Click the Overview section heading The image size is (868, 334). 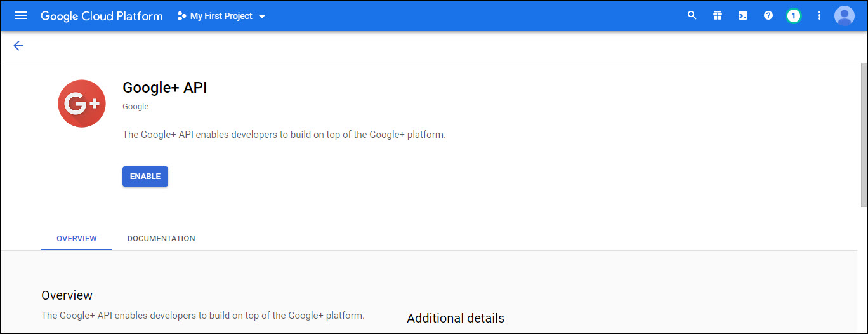click(x=67, y=295)
